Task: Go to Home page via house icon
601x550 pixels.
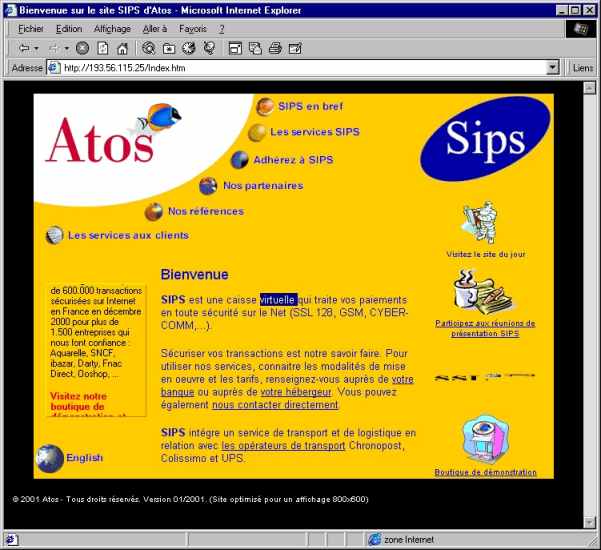Action: coord(122,48)
